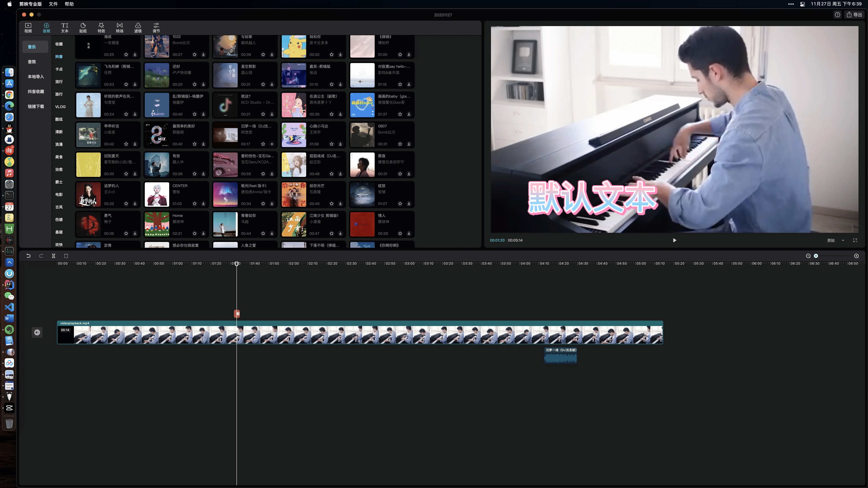
Task: Open the 贴纸 stickers panel
Action: [x=83, y=28]
